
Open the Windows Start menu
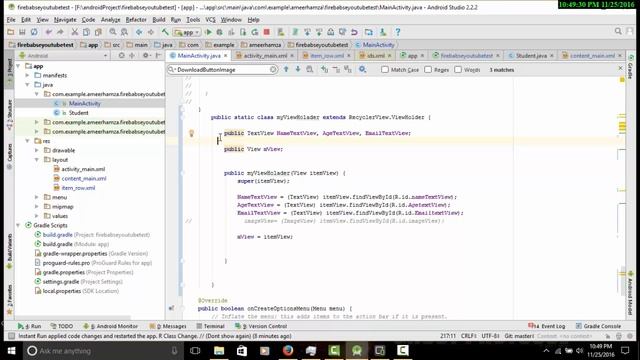coord(11,351)
